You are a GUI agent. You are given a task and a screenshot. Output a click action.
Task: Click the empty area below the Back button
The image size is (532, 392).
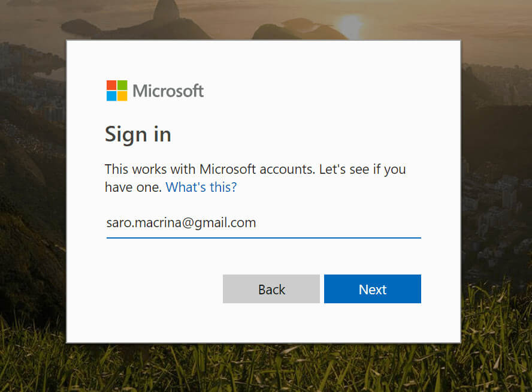click(x=271, y=322)
